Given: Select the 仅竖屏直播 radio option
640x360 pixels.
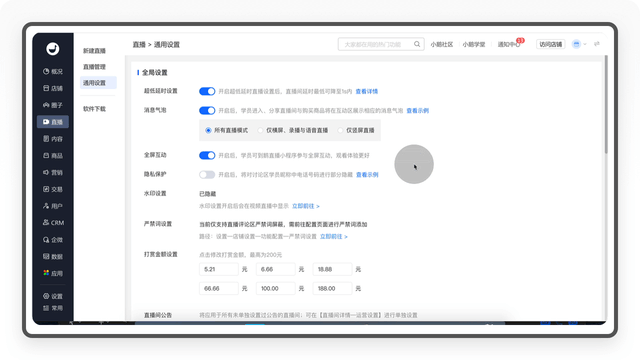Looking at the screenshot, I should [340, 130].
